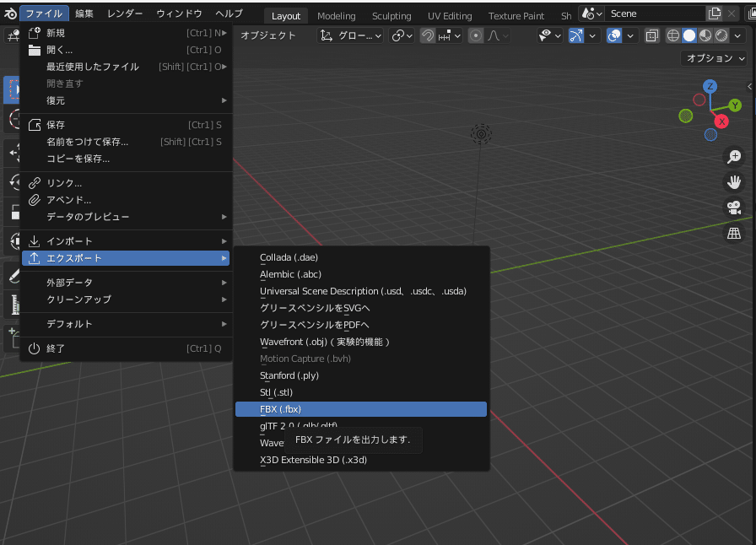Switch to material preview shading
This screenshot has width=756, height=545.
pyautogui.click(x=705, y=35)
